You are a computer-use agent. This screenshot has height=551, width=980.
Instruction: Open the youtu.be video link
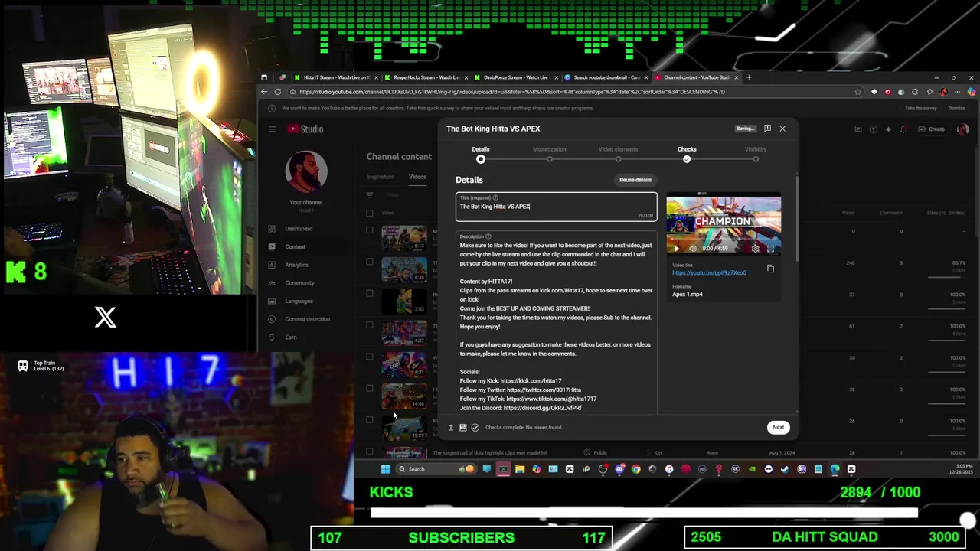point(709,272)
